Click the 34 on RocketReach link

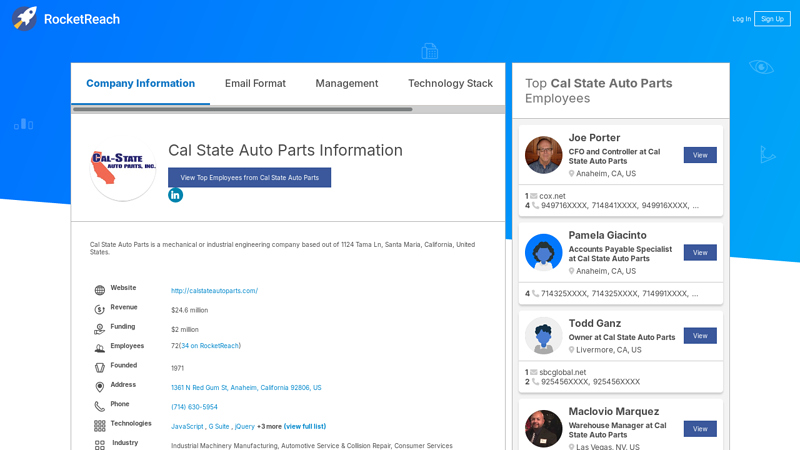[x=210, y=346]
